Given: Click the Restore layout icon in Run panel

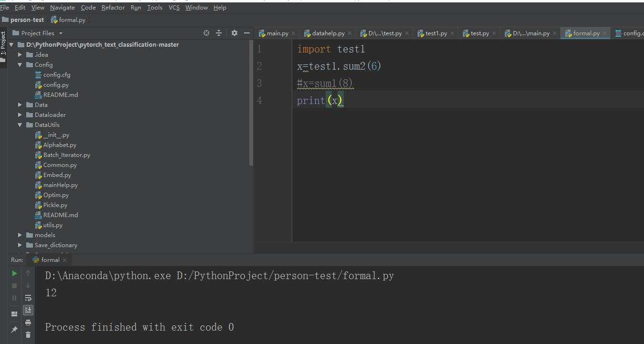Looking at the screenshot, I should point(14,313).
